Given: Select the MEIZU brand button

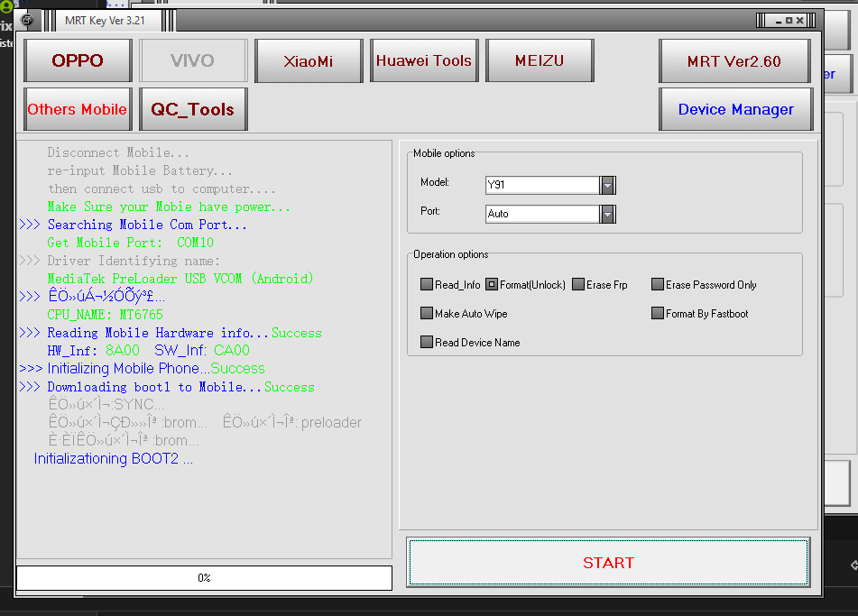Looking at the screenshot, I should pyautogui.click(x=540, y=60).
